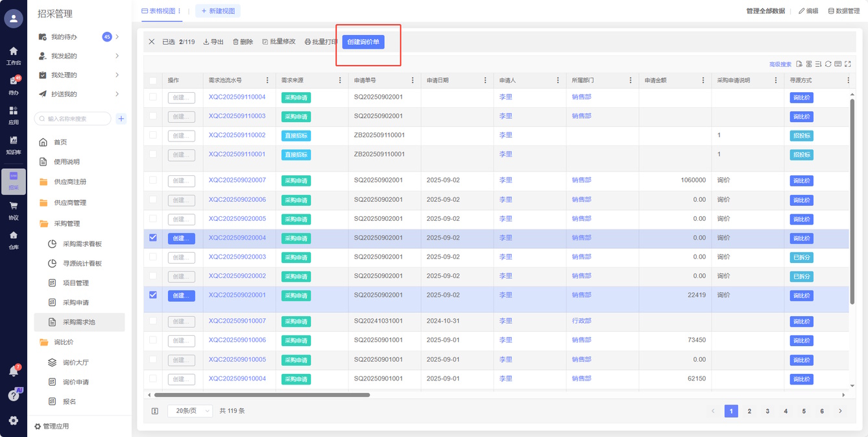Click the horizontal scrollbar under the table
This screenshot has height=437, width=868.
tap(261, 395)
